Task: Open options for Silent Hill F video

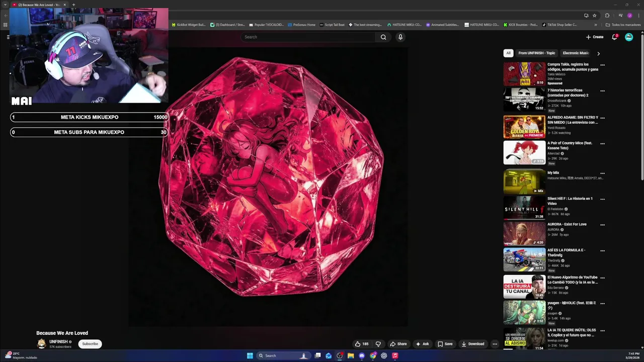Action: pyautogui.click(x=602, y=199)
